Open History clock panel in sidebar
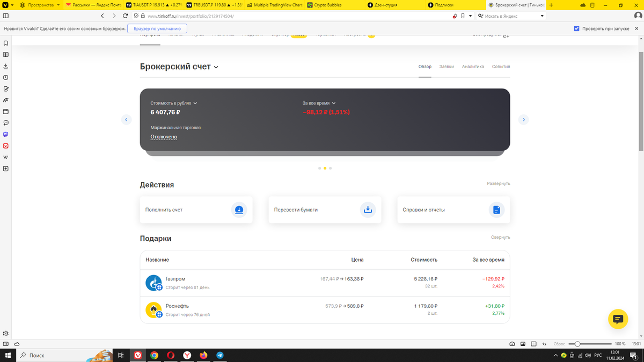The image size is (644, 362). 6,78
